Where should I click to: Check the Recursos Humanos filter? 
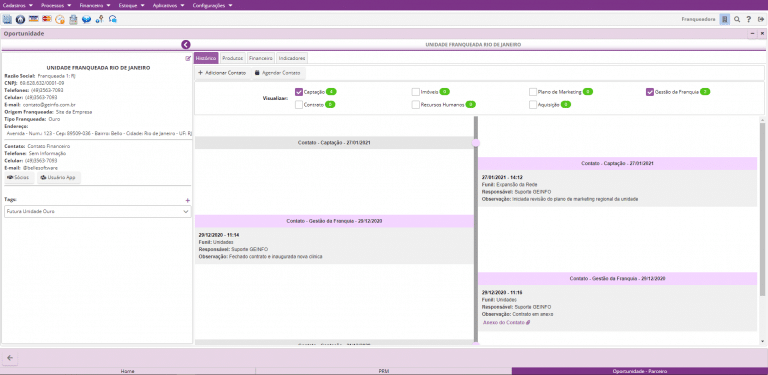point(415,104)
